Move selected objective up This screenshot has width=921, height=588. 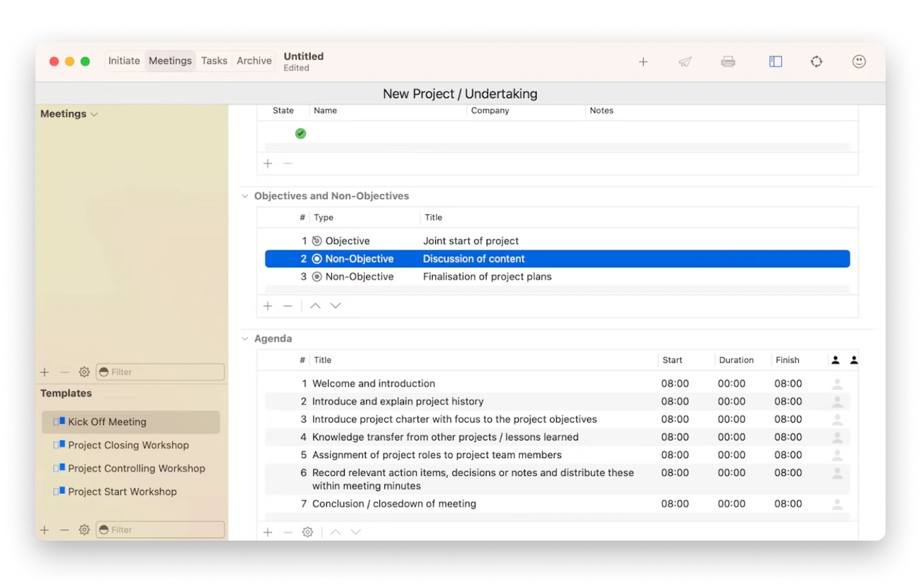[x=315, y=306]
